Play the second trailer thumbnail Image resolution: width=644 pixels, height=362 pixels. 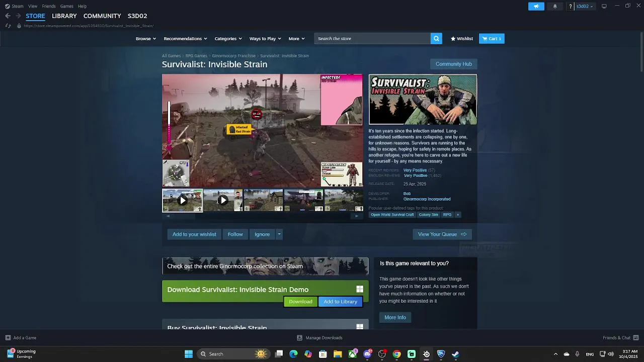pyautogui.click(x=223, y=200)
